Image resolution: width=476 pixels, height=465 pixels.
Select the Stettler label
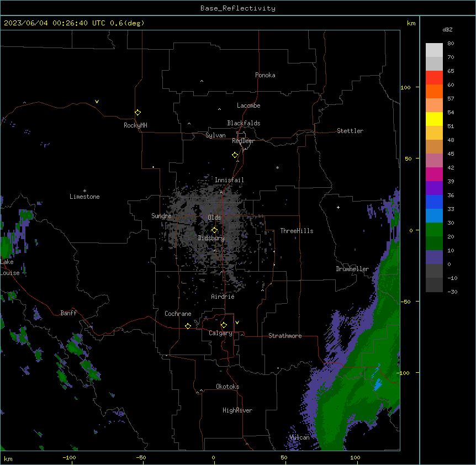(350, 131)
